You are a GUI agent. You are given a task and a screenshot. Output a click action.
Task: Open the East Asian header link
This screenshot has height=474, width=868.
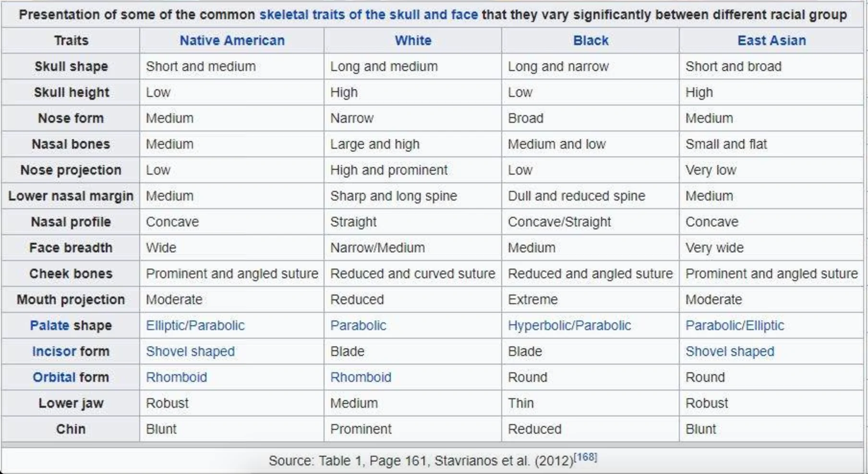pyautogui.click(x=772, y=41)
